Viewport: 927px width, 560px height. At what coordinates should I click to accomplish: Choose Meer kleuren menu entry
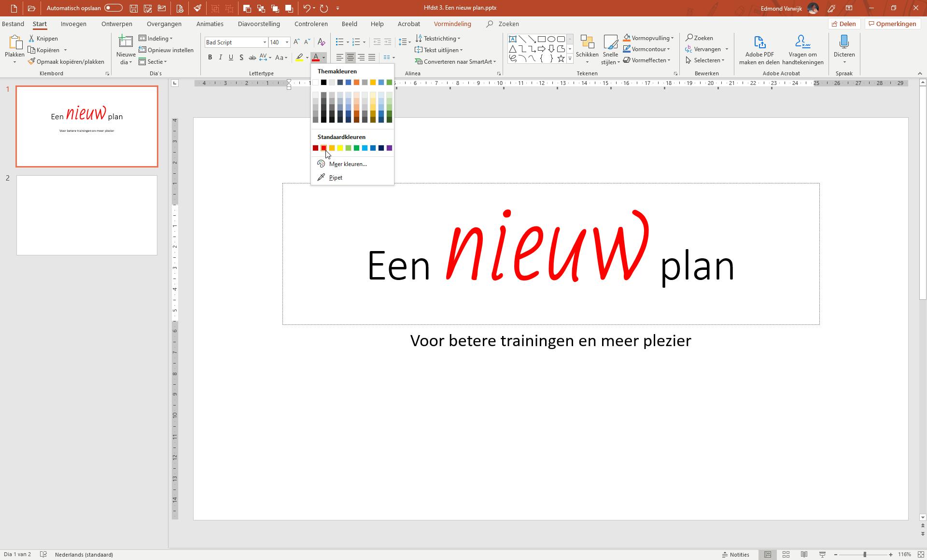pyautogui.click(x=348, y=164)
